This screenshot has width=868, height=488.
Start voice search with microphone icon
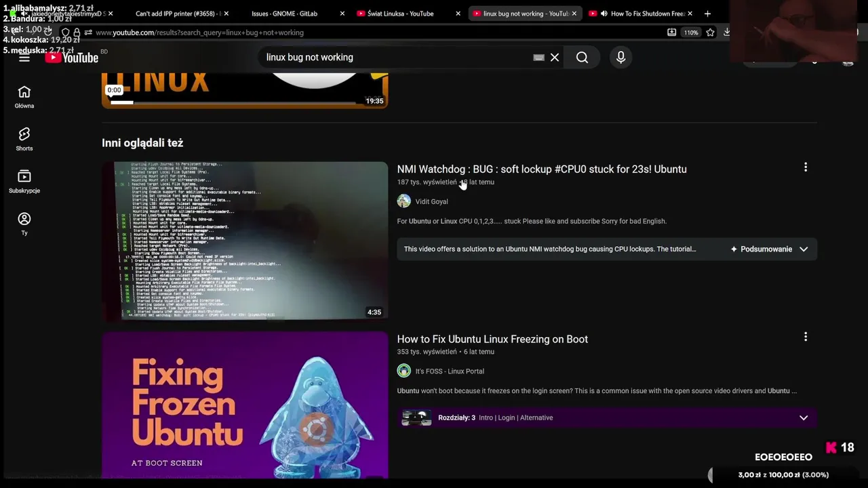(x=620, y=58)
